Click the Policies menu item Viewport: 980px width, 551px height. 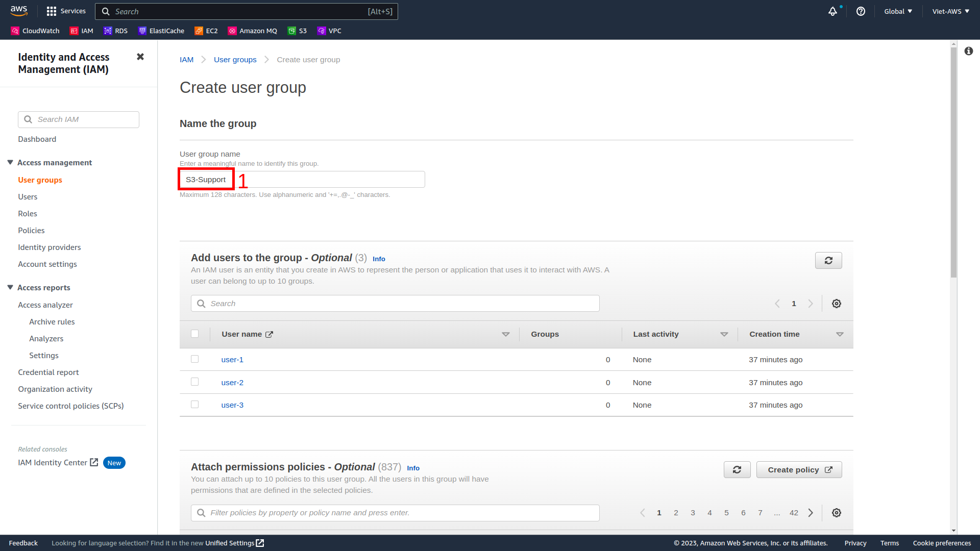pyautogui.click(x=31, y=230)
